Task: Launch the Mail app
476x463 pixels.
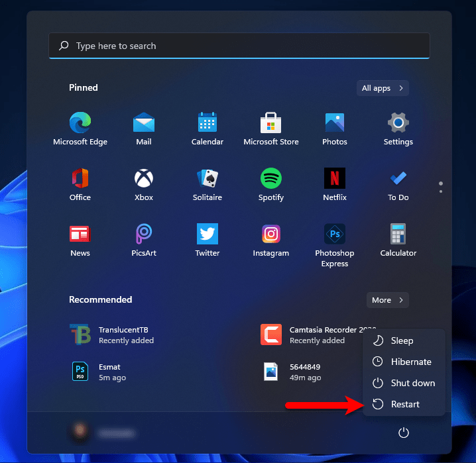Action: (x=144, y=129)
